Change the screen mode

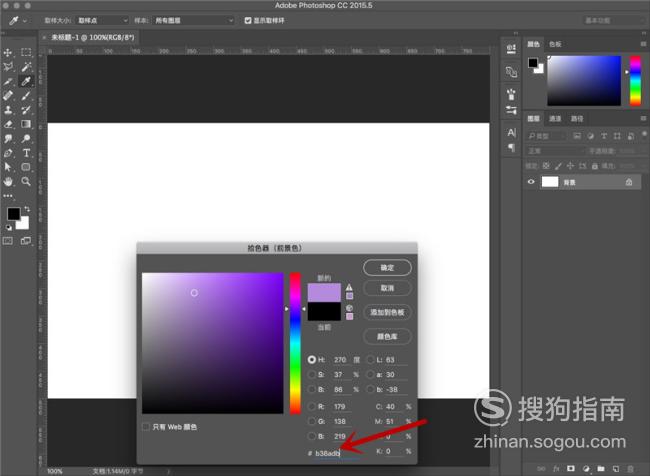tap(26, 241)
